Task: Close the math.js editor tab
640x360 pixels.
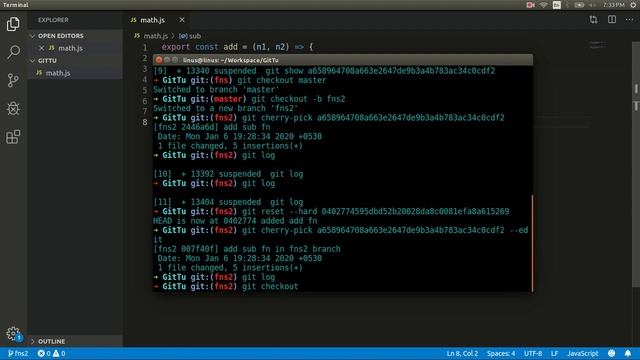Action: click(x=182, y=20)
